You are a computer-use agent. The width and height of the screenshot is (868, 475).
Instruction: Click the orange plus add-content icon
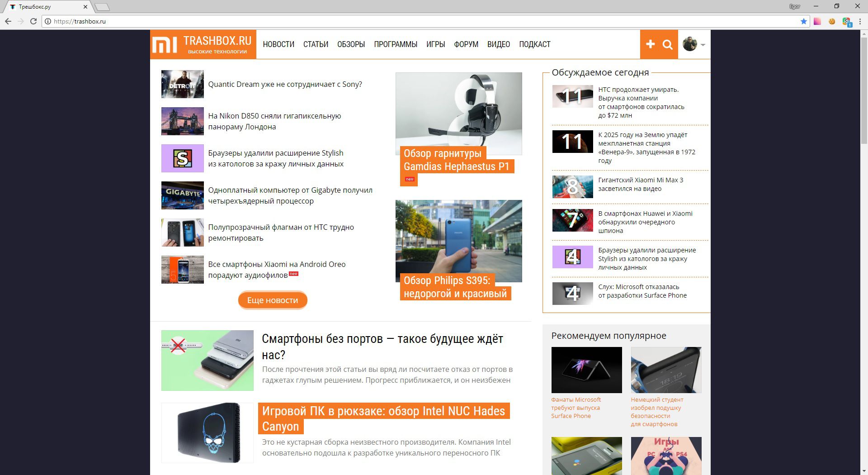click(650, 44)
